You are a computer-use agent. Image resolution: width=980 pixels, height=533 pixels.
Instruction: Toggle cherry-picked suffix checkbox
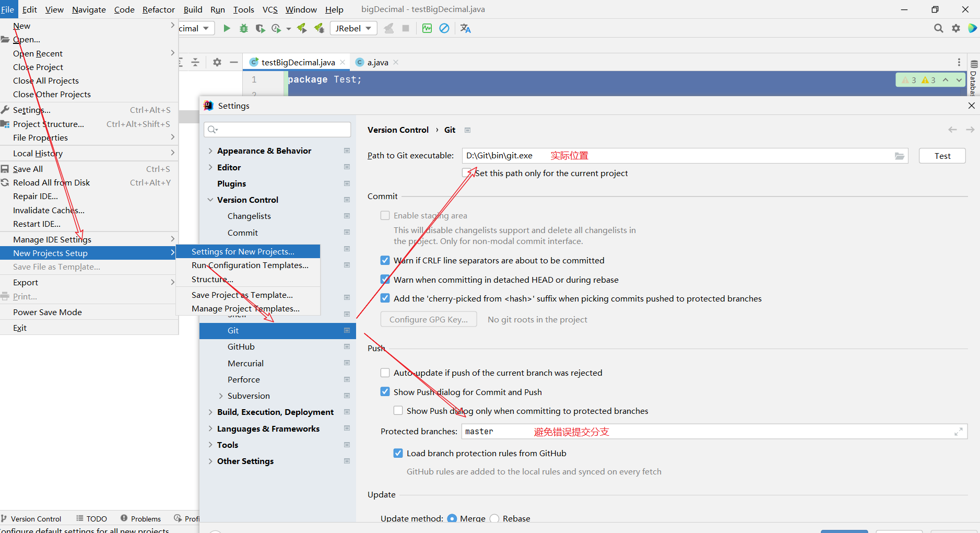385,298
